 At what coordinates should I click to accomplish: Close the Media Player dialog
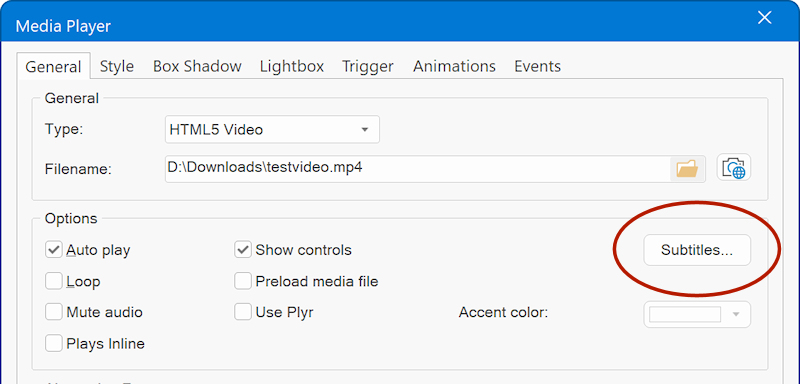(764, 18)
